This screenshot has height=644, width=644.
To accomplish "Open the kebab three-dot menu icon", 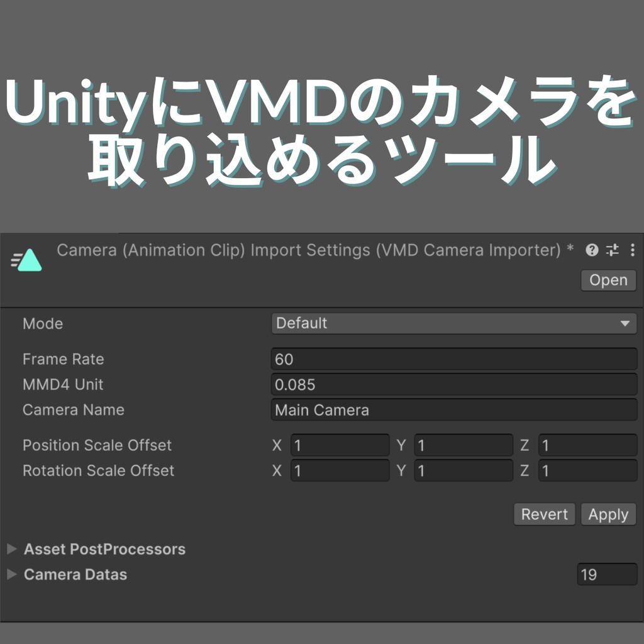I will point(633,250).
